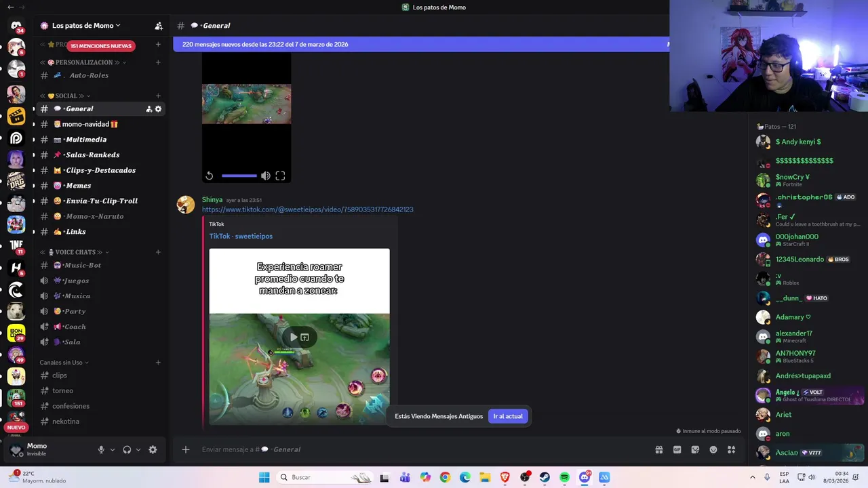This screenshot has width=868, height=488.
Task: Toggle headphones deafen
Action: (x=127, y=449)
